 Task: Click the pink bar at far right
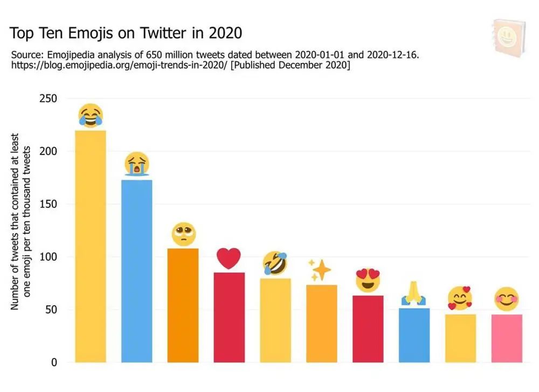[x=507, y=338]
